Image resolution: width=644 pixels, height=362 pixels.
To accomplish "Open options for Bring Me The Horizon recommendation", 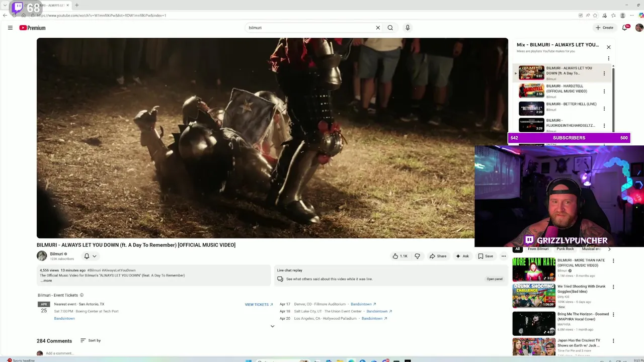I will point(613,314).
